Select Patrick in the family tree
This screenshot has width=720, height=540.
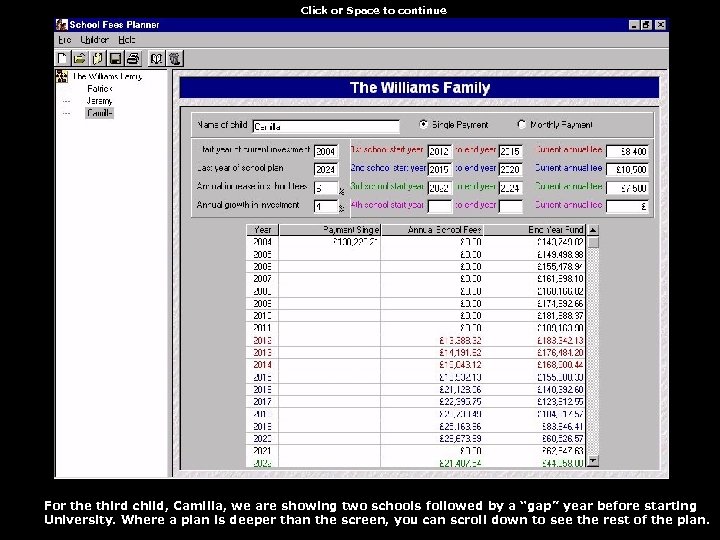pyautogui.click(x=100, y=89)
